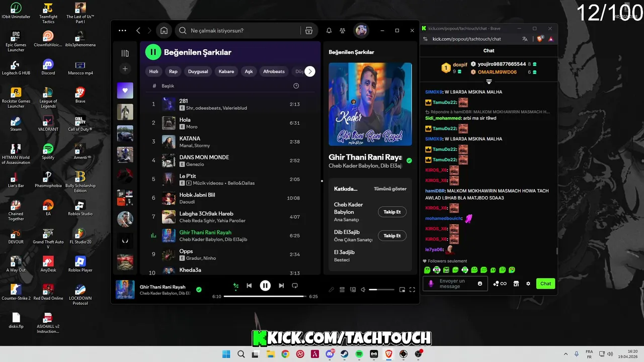Click Tümünü göster in the credits

(390, 189)
